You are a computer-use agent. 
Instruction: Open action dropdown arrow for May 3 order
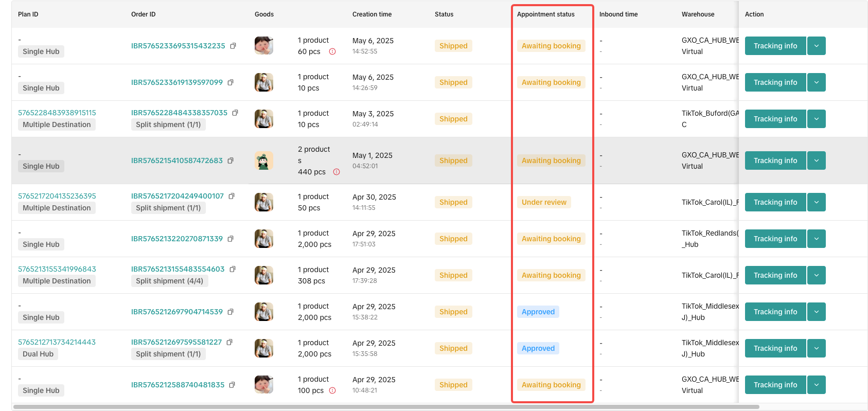(x=817, y=119)
